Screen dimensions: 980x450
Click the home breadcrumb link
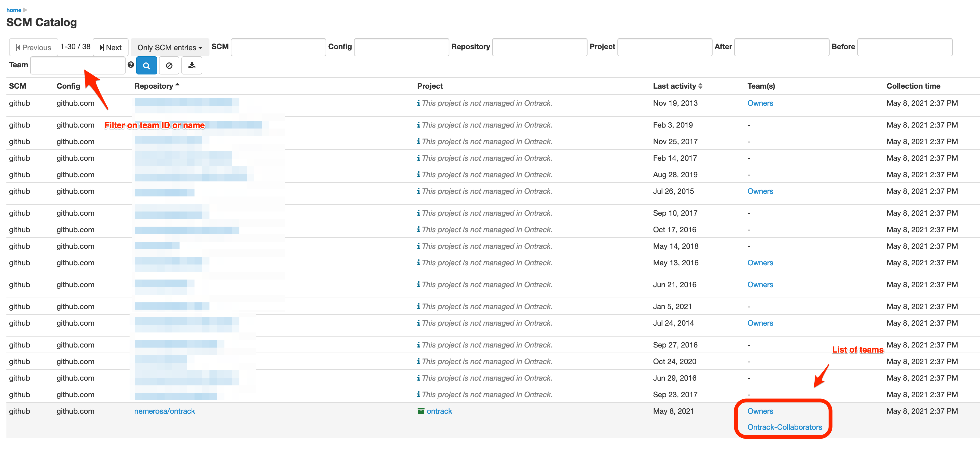click(14, 10)
